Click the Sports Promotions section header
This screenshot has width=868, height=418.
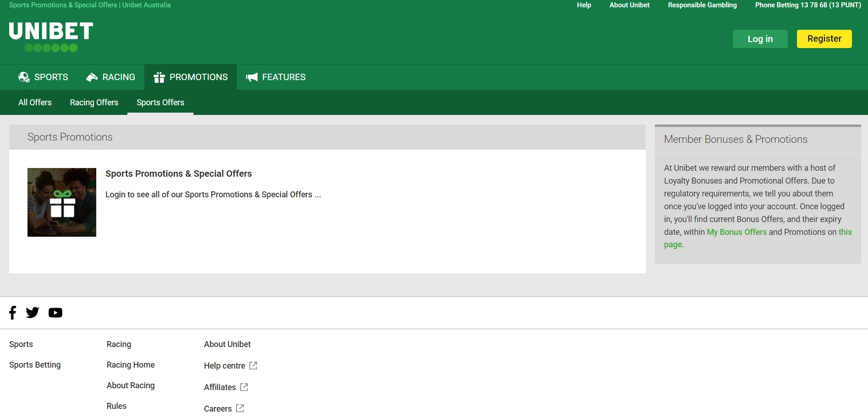pyautogui.click(x=327, y=137)
